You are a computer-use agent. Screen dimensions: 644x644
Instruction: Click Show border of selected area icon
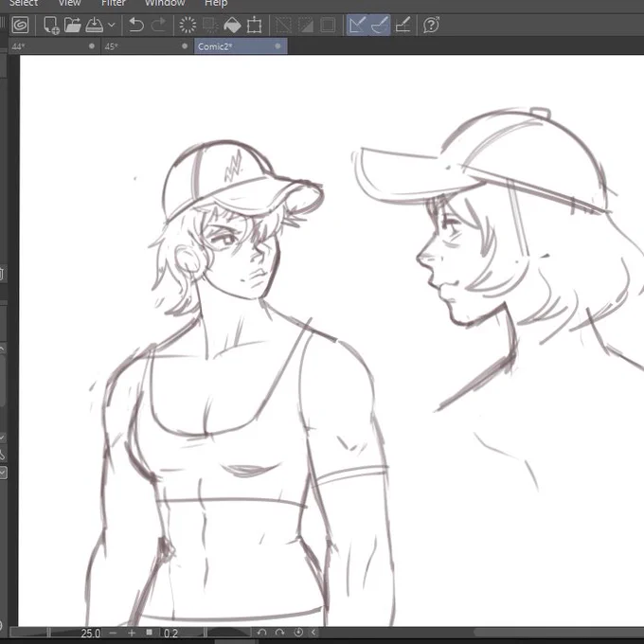[328, 25]
